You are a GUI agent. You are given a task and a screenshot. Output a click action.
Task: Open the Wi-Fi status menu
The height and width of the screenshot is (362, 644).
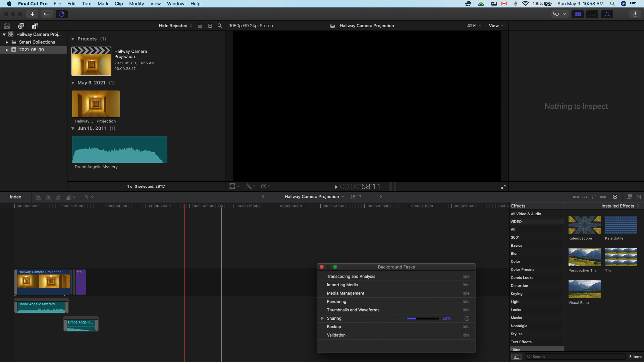click(525, 4)
